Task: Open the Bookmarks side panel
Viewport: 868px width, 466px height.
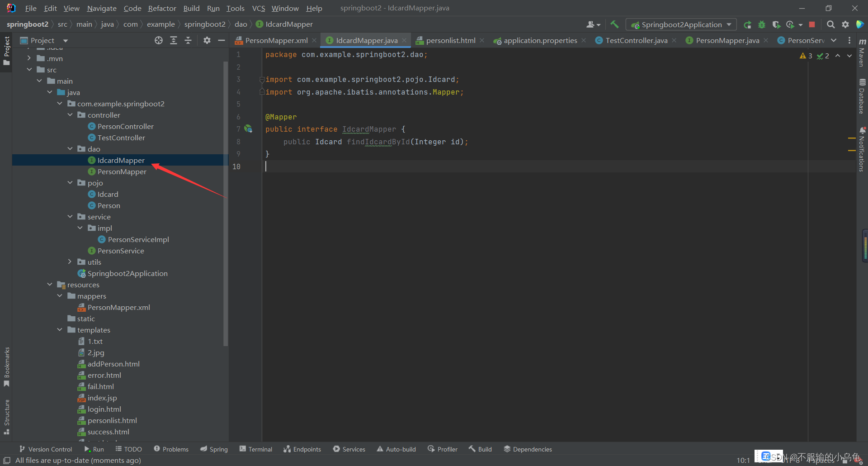Action: (x=6, y=366)
